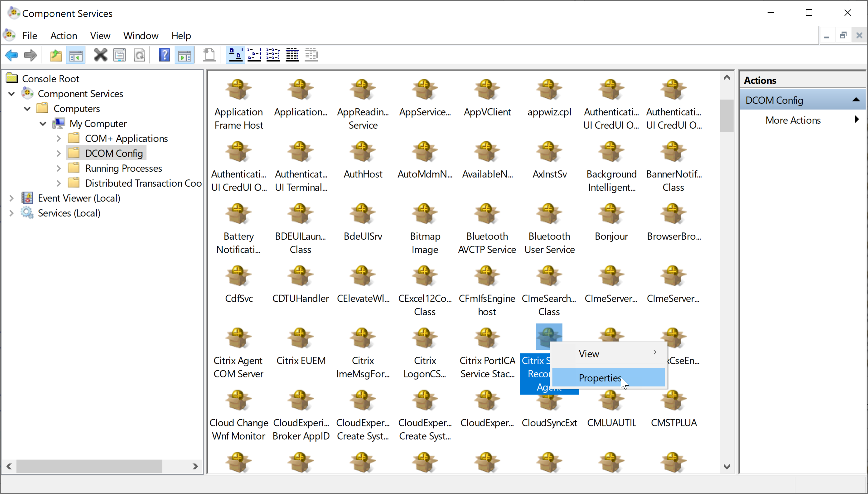The image size is (868, 494).
Task: Click View in the context menu
Action: coord(588,353)
